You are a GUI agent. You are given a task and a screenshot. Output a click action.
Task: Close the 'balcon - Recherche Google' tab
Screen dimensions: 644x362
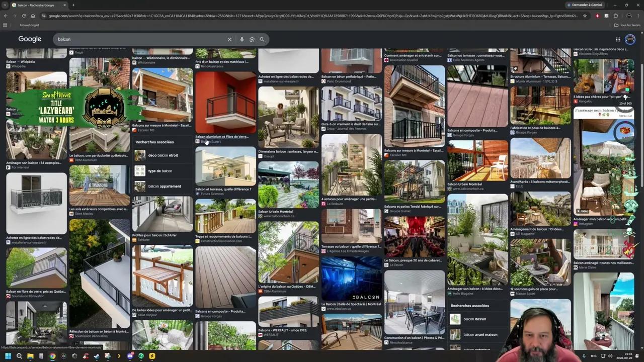pos(64,5)
